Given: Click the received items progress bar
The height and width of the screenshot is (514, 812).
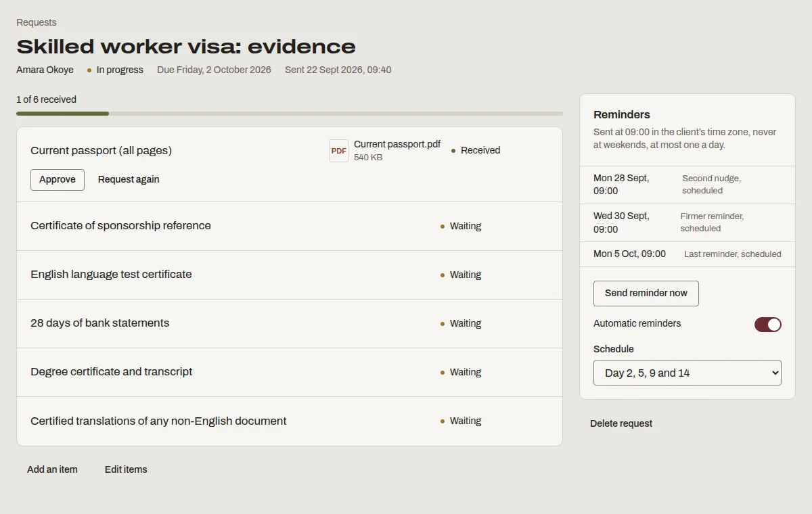Looking at the screenshot, I should pos(290,114).
